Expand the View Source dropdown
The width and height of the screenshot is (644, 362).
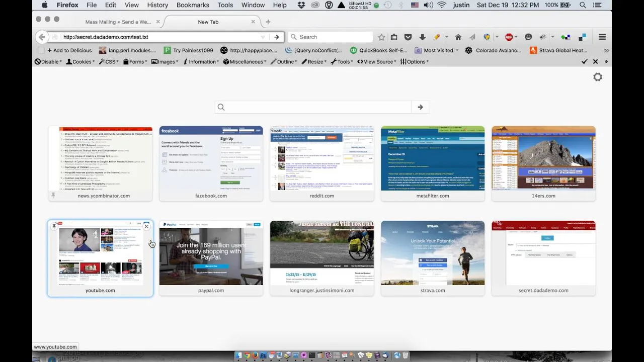[377, 61]
